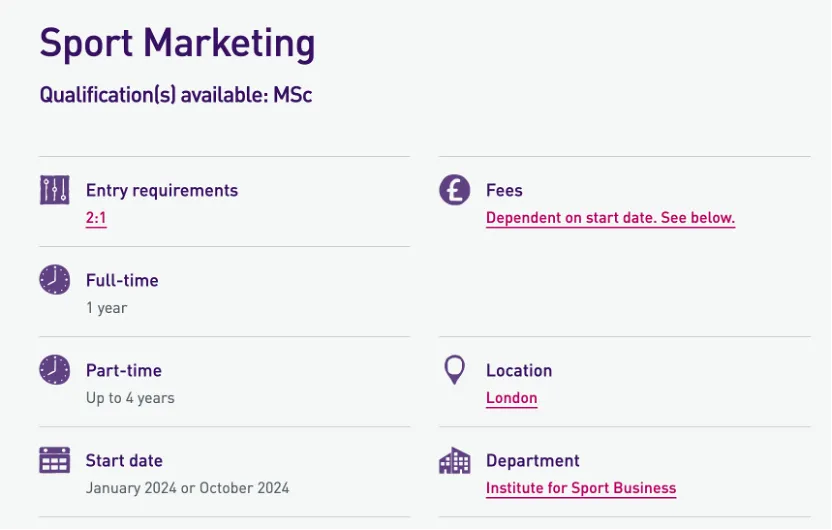Follow the London location link
The image size is (832, 530).
point(511,398)
